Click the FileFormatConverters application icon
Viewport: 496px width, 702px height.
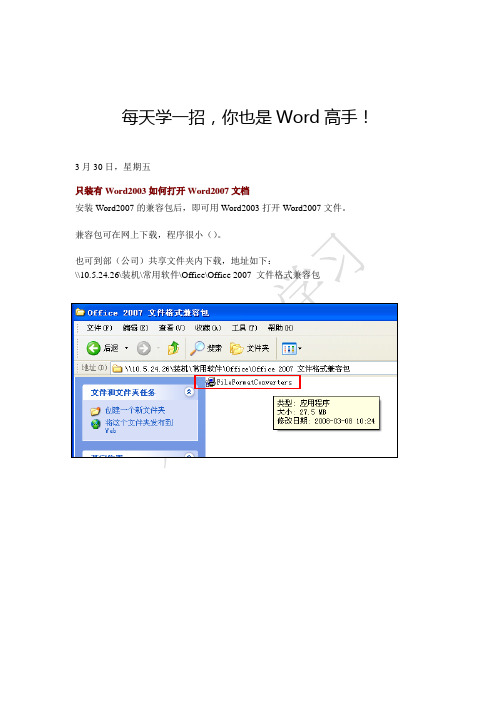click(x=210, y=382)
